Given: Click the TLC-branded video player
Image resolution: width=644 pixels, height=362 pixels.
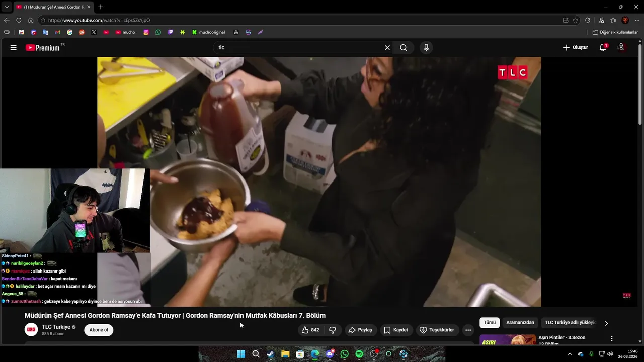Looking at the screenshot, I should tap(319, 182).
